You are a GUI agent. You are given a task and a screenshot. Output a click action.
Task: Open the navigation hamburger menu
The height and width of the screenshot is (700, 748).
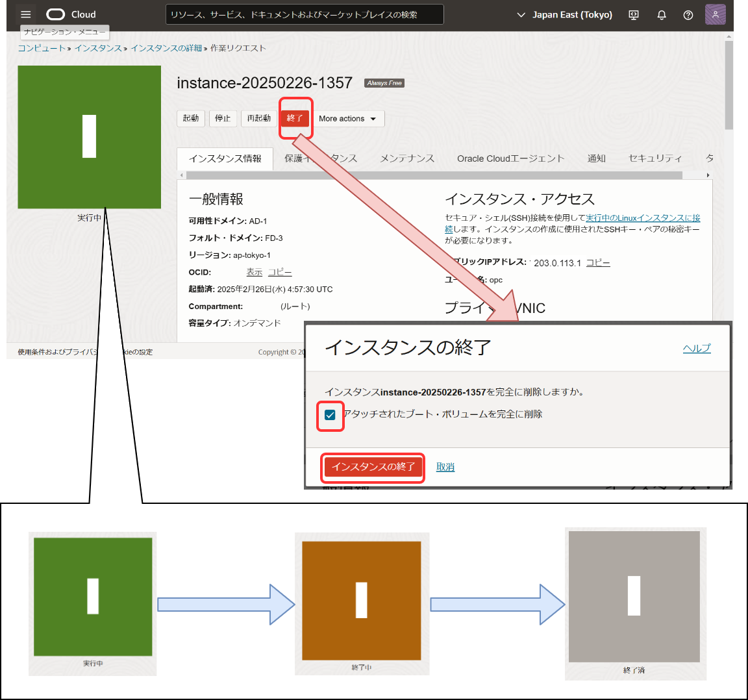coord(26,15)
